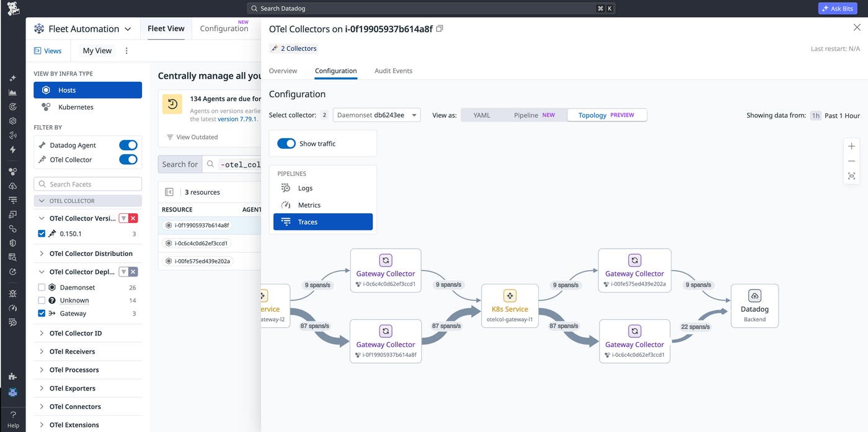Click View Outdated
The width and height of the screenshot is (868, 432).
(x=192, y=137)
